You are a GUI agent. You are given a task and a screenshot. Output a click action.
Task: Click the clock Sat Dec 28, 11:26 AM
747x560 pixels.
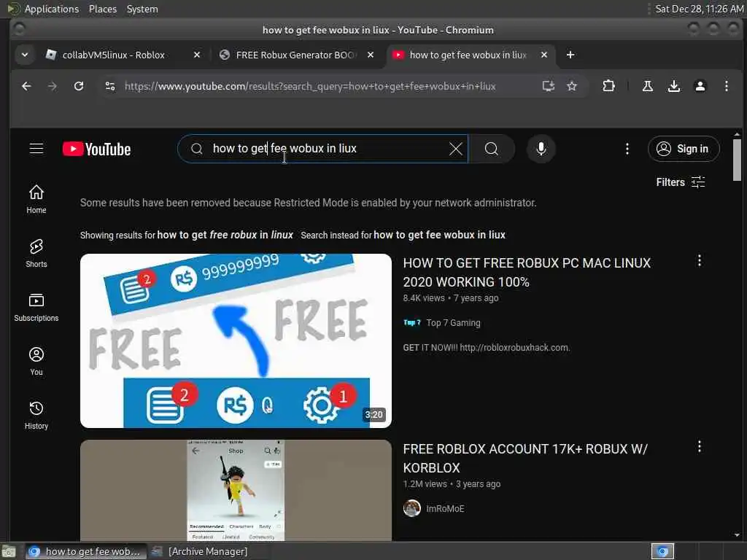(x=699, y=9)
